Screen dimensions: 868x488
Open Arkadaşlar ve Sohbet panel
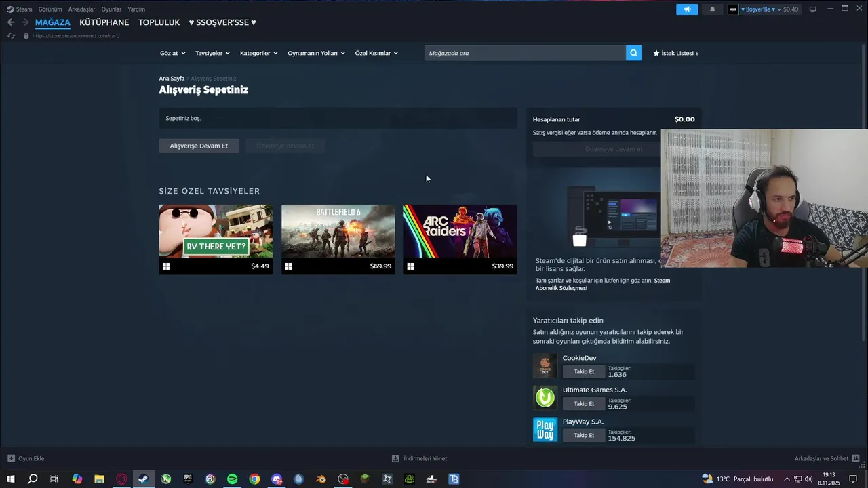[827, 458]
